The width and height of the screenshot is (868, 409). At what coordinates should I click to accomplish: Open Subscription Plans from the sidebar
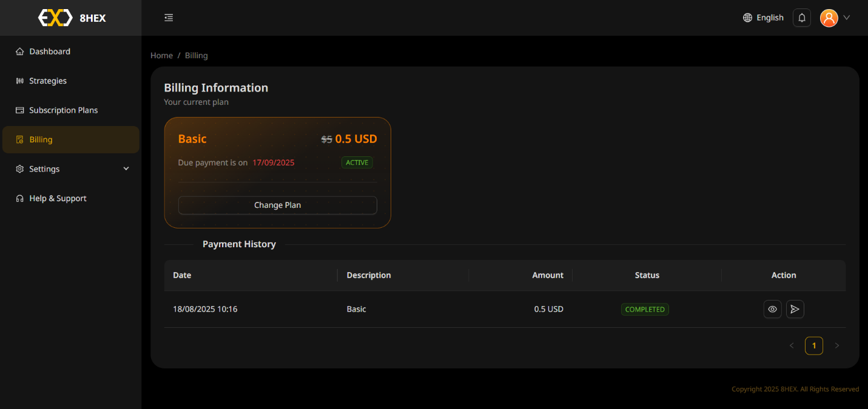[63, 110]
